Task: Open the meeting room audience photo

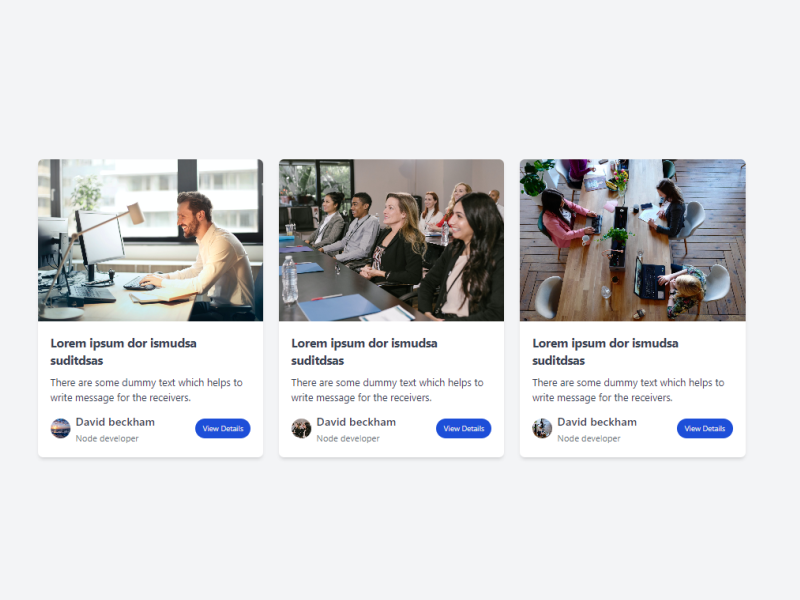Action: tap(391, 240)
